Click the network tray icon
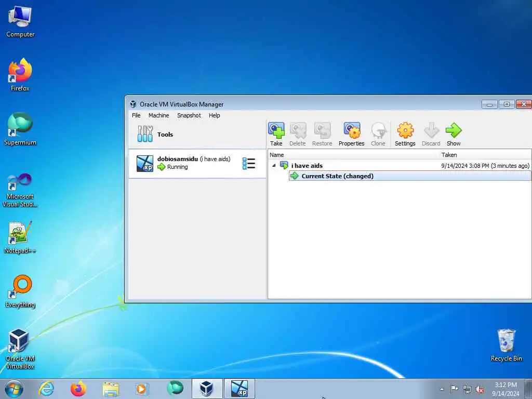The width and height of the screenshot is (532, 399). click(467, 389)
